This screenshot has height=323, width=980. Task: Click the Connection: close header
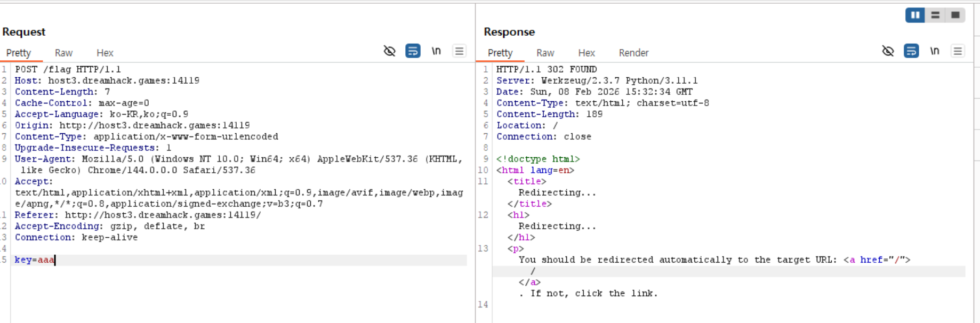[544, 136]
